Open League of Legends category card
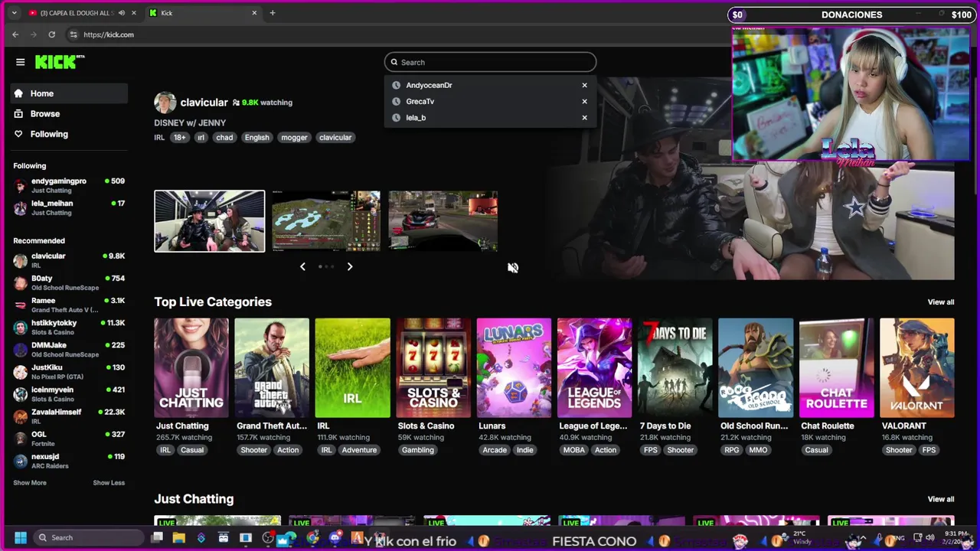The image size is (980, 551). (594, 368)
